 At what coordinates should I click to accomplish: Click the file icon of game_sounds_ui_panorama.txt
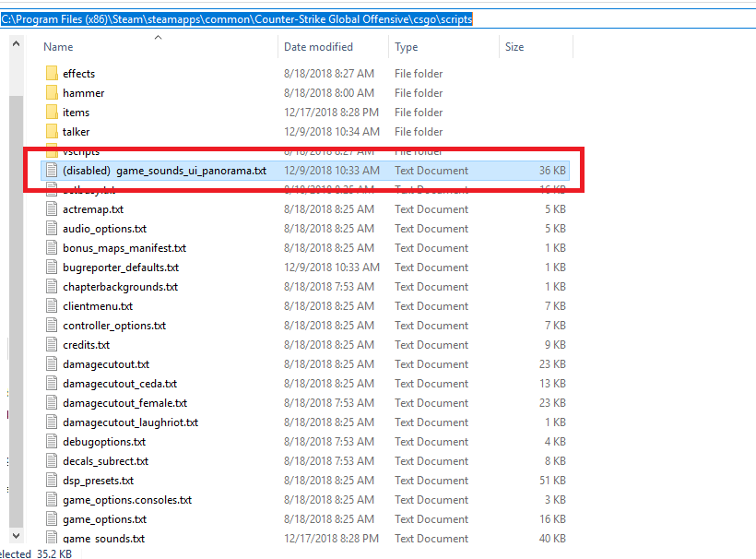[52, 171]
